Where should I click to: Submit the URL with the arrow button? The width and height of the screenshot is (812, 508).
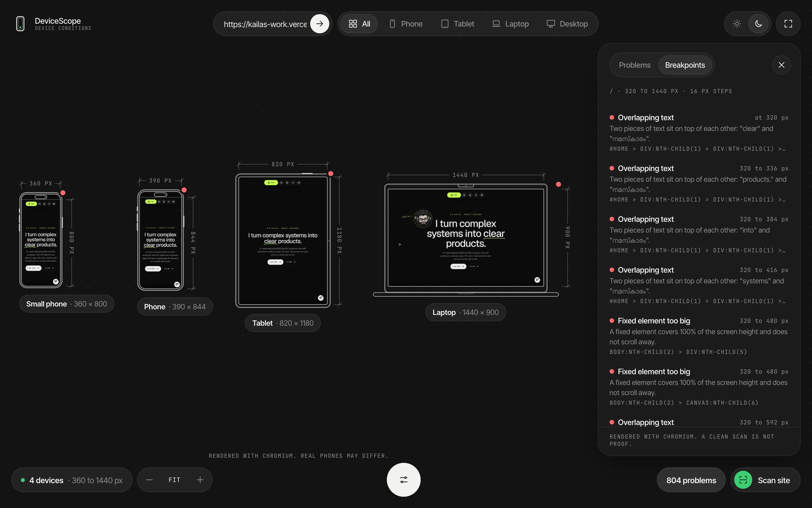pyautogui.click(x=319, y=24)
